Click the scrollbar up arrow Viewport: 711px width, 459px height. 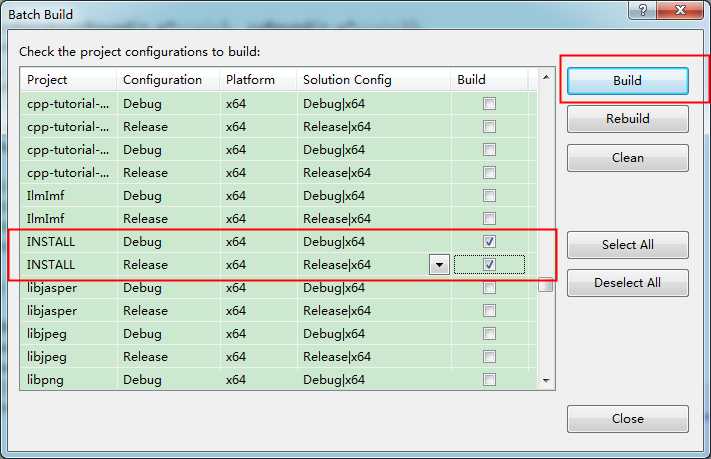(x=546, y=77)
